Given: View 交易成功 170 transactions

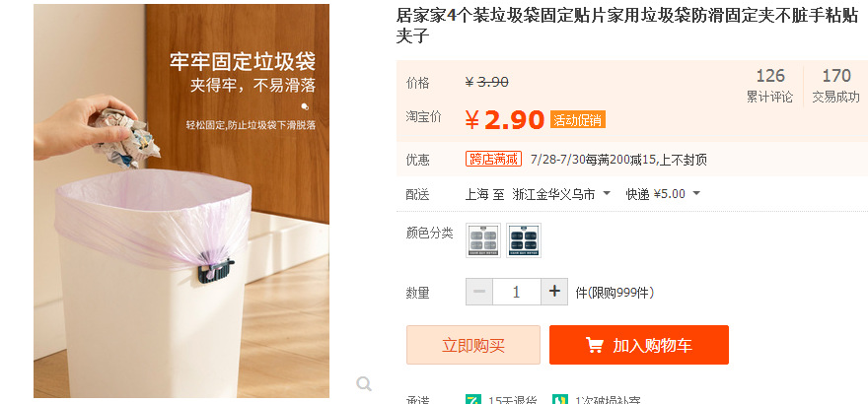Looking at the screenshot, I should 835,86.
